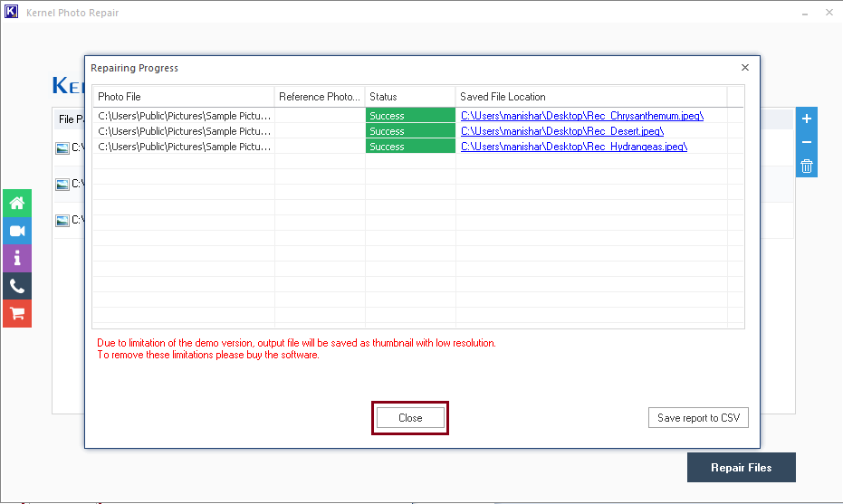Open the Rec_Chrysanthemum.jpeg saved location link
Viewport: 843px width, 504px height.
click(582, 116)
